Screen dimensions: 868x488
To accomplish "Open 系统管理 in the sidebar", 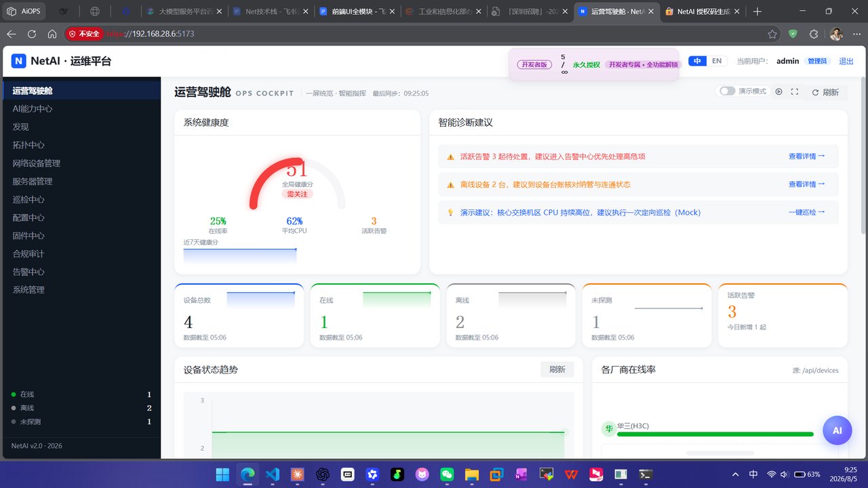I will [81, 290].
